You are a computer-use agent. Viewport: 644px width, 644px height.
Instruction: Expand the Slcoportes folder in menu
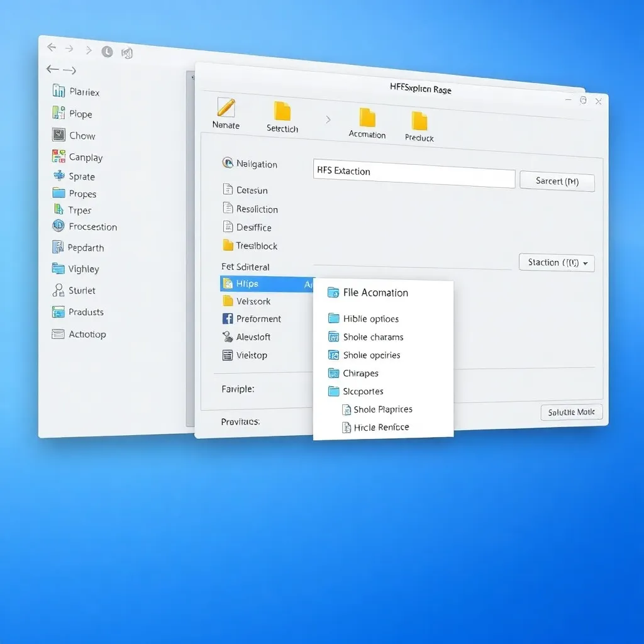pos(334,391)
